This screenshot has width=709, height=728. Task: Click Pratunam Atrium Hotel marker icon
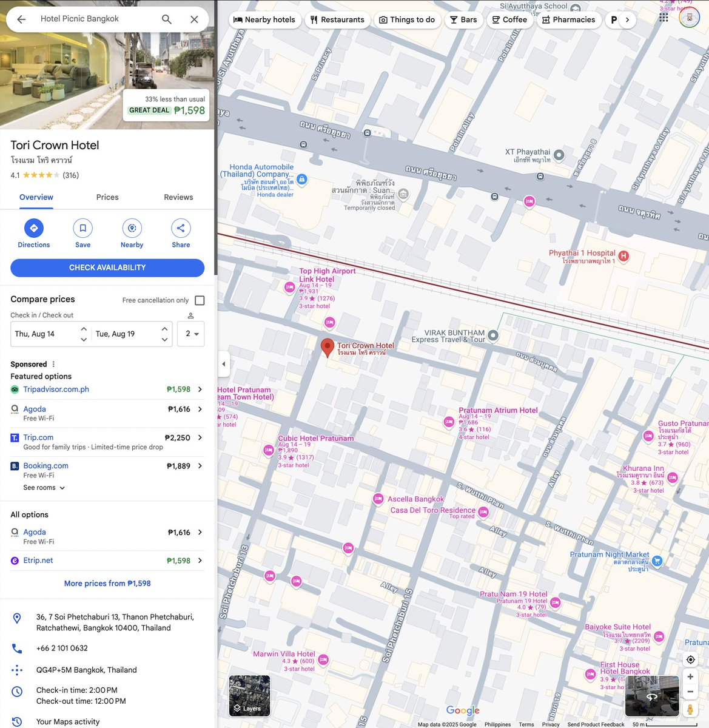(x=449, y=422)
